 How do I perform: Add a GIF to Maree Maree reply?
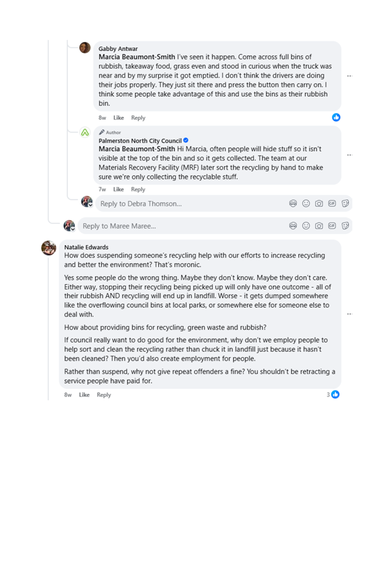click(x=332, y=226)
